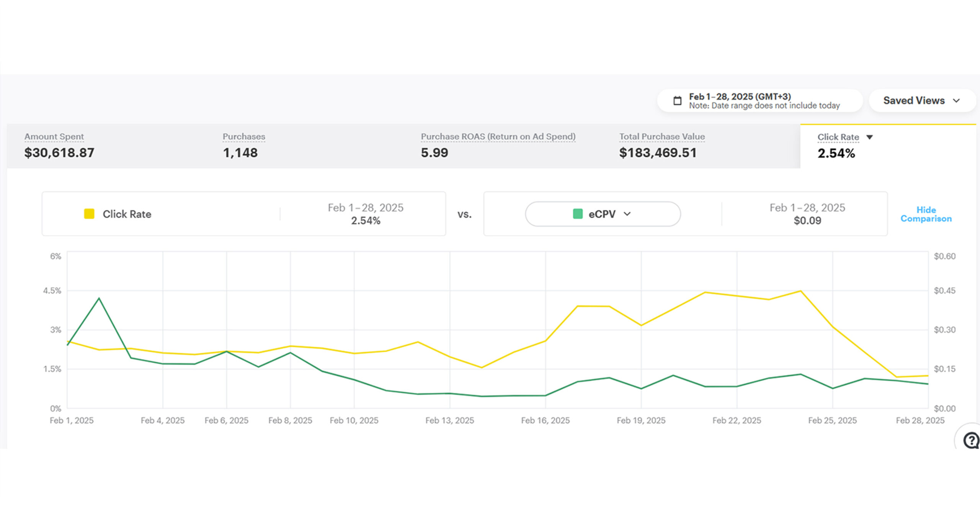Select the Amount Spent metric tab
Screen dimensions: 980x523
click(x=59, y=146)
